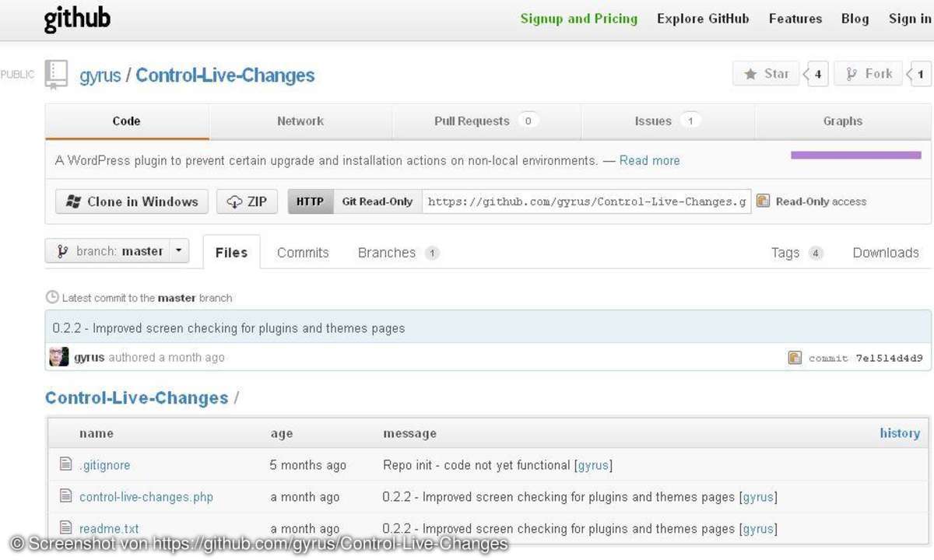Image resolution: width=934 pixels, height=560 pixels.
Task: Switch to the Code tab
Action: pyautogui.click(x=126, y=121)
